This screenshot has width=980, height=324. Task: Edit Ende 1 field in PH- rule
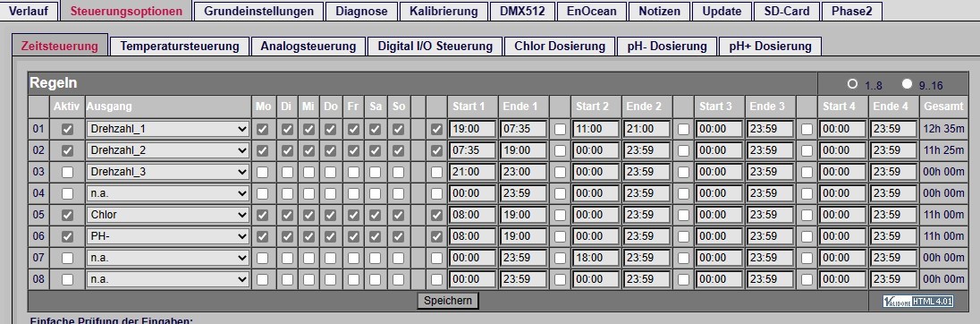524,235
